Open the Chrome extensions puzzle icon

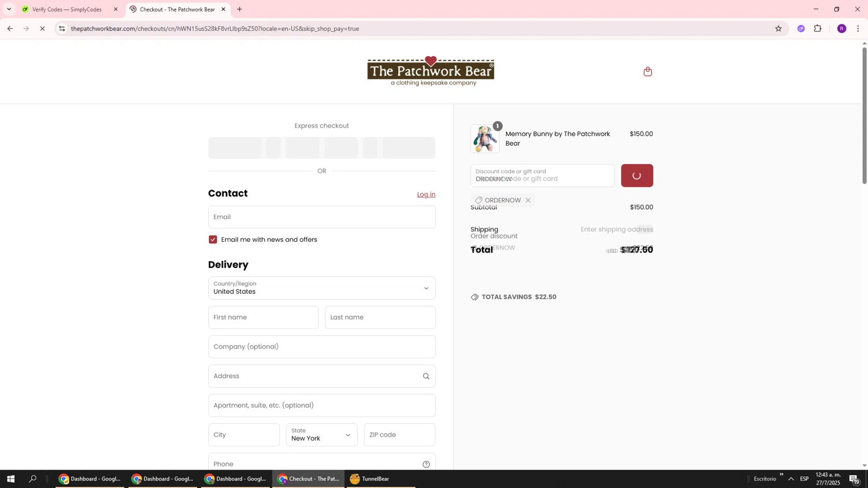(818, 28)
